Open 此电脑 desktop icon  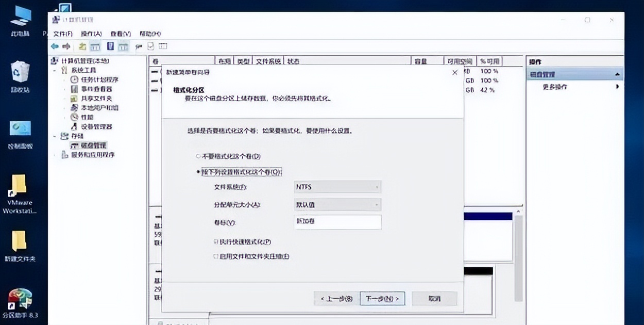20,21
